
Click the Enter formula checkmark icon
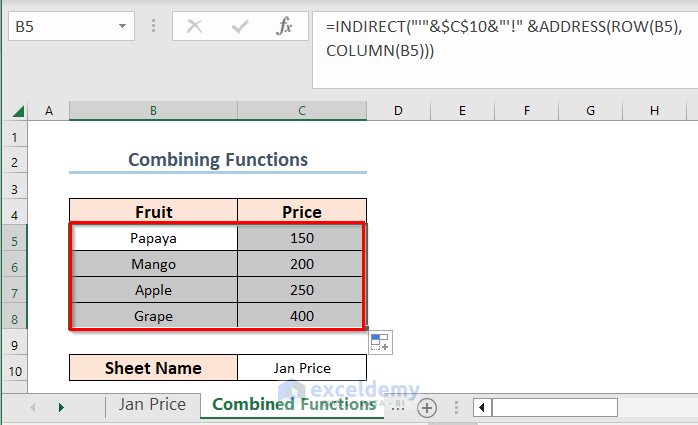(x=240, y=27)
